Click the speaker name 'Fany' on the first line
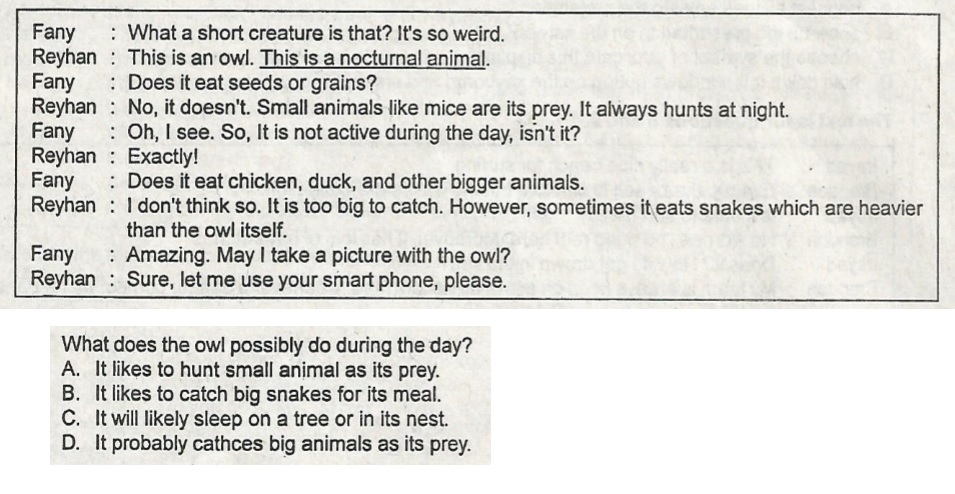The width and height of the screenshot is (955, 494). 53,32
